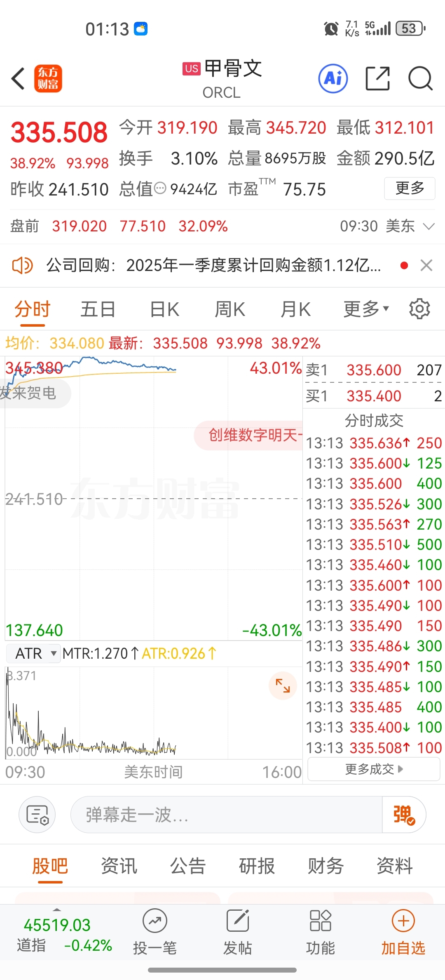
Task: Switch to the 周K chart tab
Action: coord(230,309)
